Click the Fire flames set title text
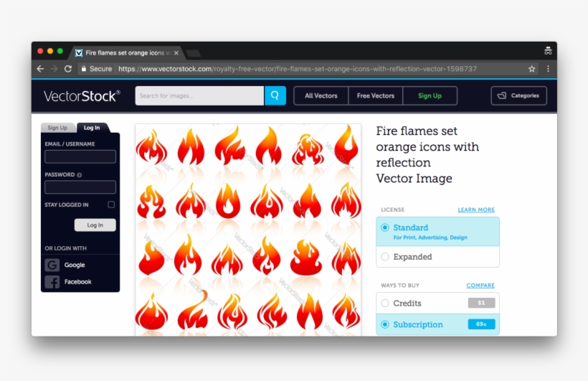 [427, 155]
